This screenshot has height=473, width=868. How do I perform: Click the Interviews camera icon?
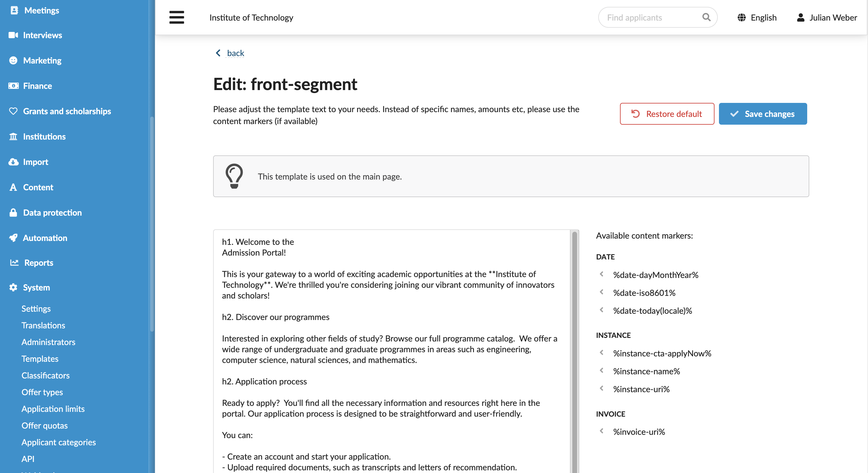coord(13,35)
